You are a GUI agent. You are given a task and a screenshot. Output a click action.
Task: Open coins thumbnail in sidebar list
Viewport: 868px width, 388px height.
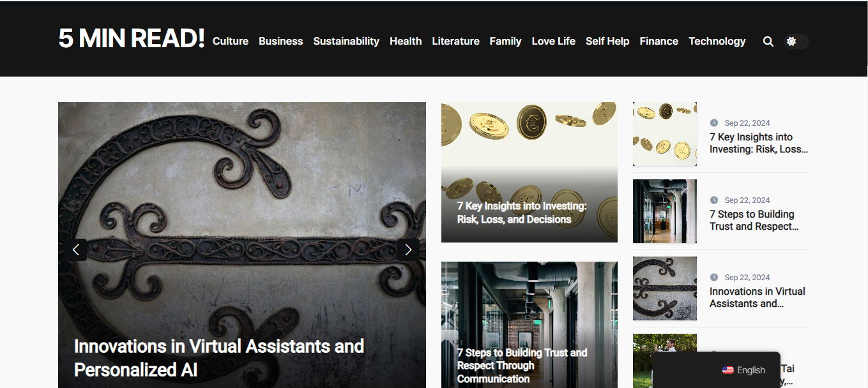(x=665, y=134)
